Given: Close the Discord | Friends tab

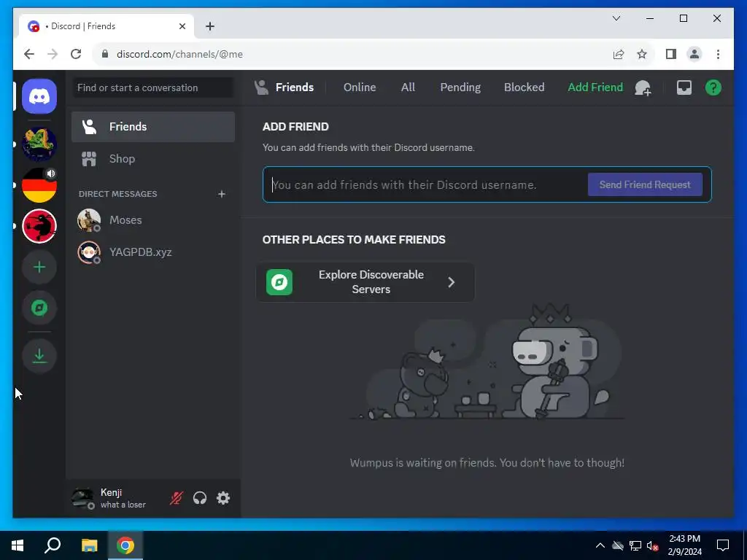Looking at the screenshot, I should [182, 26].
